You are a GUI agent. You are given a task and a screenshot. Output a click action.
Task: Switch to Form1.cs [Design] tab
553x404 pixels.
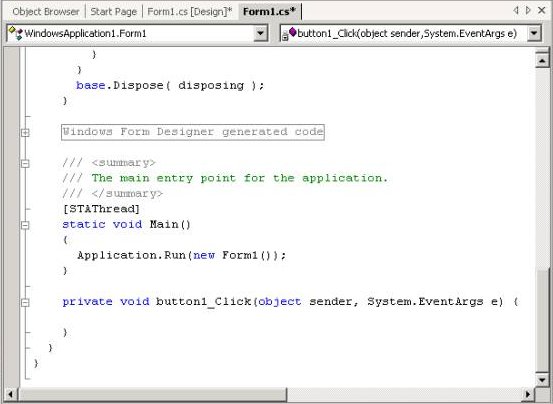[x=190, y=11]
